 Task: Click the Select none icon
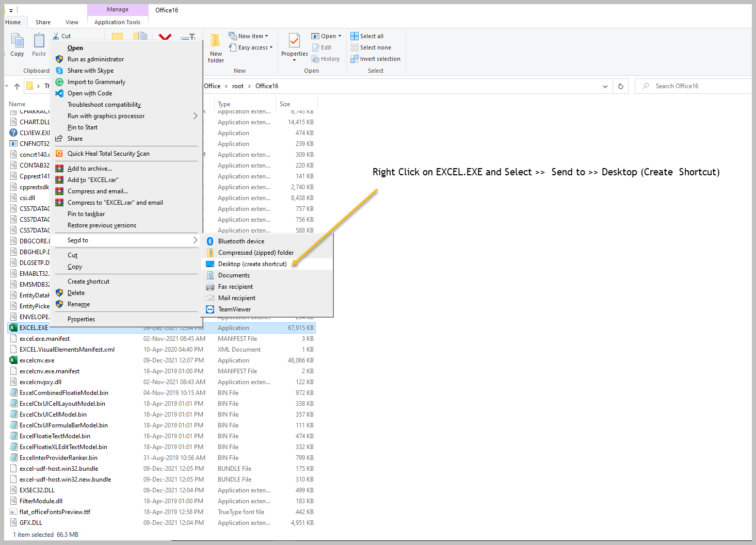[x=355, y=47]
